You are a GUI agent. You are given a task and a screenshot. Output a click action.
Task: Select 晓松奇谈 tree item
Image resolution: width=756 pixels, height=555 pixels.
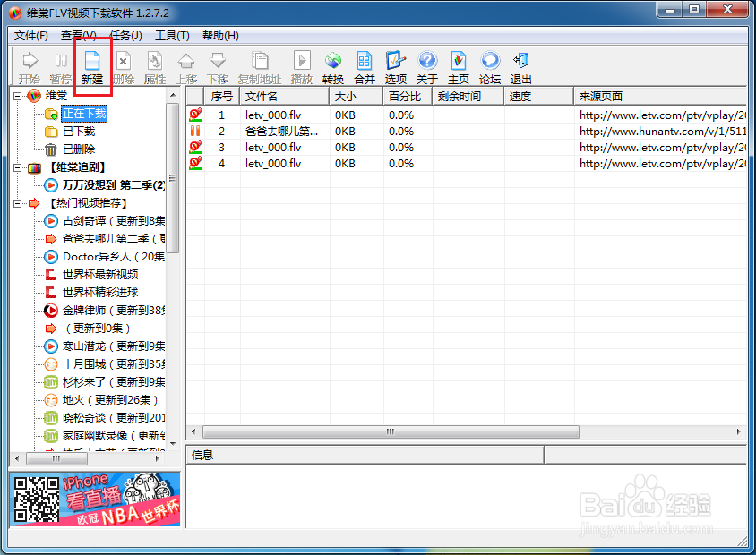[114, 418]
